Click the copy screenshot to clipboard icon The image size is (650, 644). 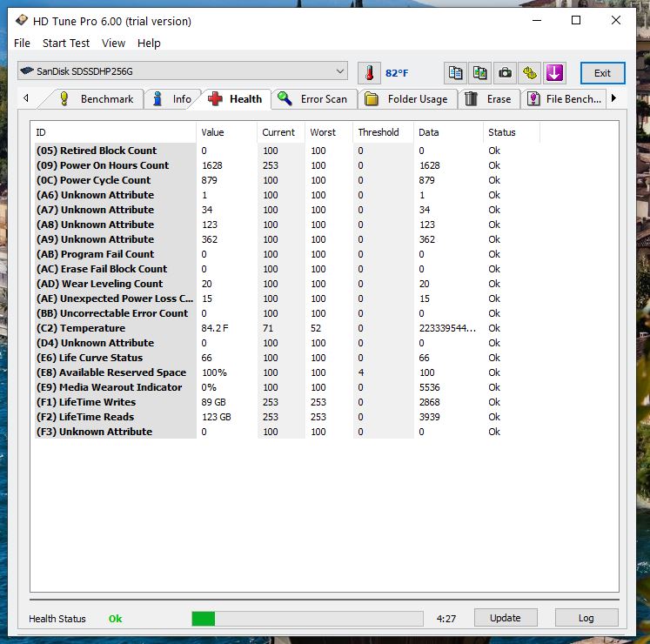[x=480, y=73]
